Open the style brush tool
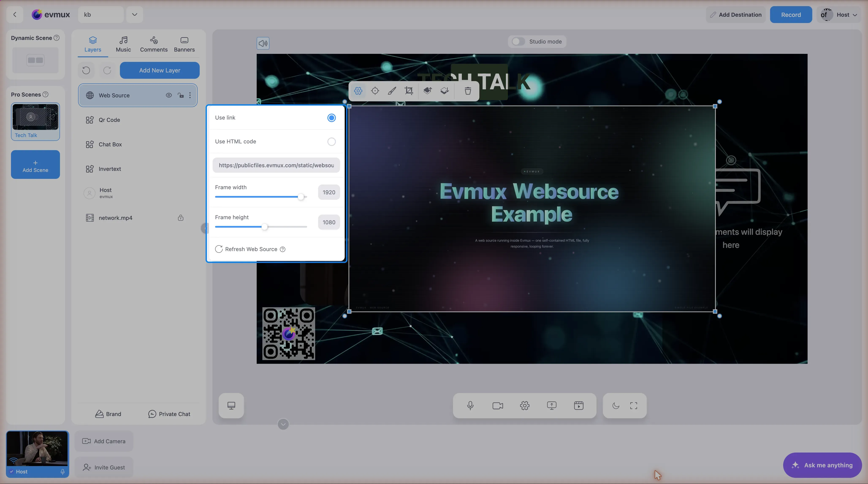Image resolution: width=868 pixels, height=484 pixels. (x=392, y=91)
